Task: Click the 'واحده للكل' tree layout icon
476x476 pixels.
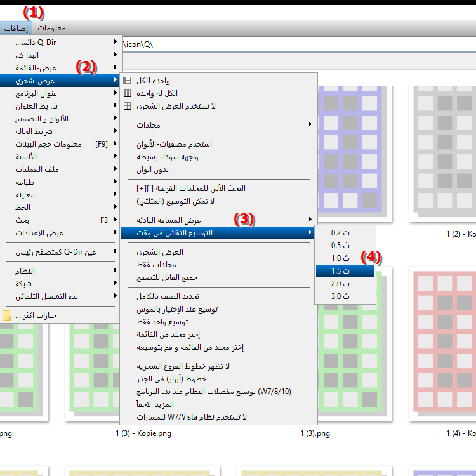Action: click(x=128, y=81)
